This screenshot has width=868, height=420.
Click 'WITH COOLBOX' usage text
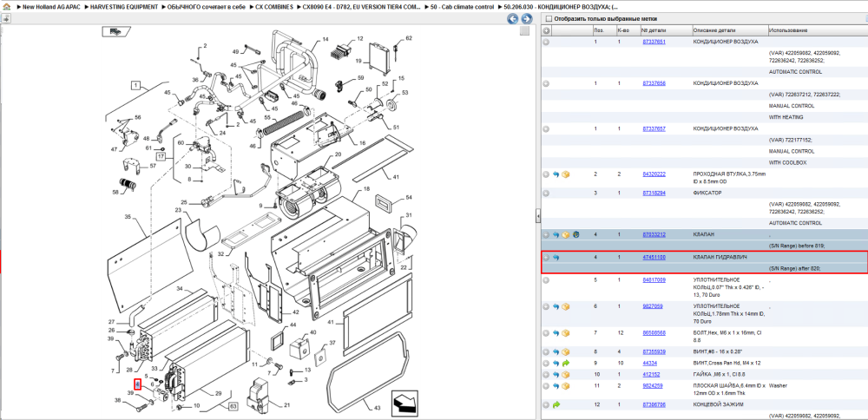coord(788,162)
